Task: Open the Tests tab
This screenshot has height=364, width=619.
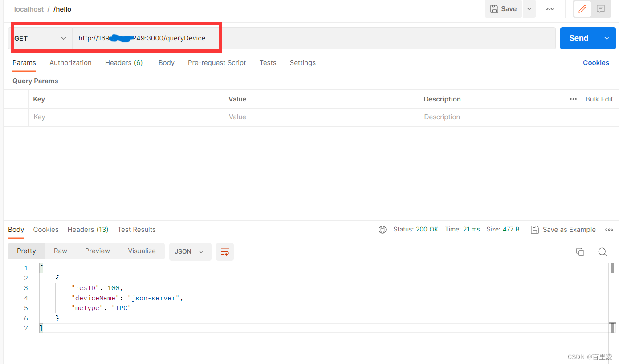Action: 268,63
